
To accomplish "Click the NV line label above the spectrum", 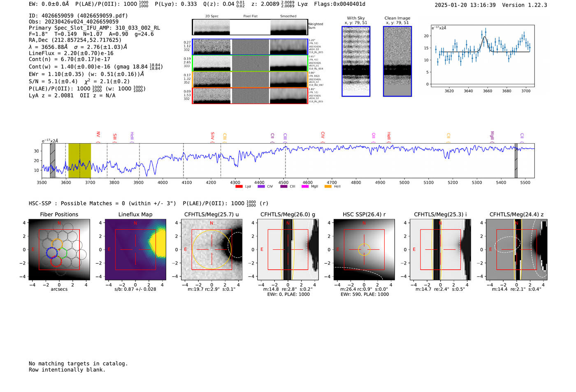I will coord(98,135).
